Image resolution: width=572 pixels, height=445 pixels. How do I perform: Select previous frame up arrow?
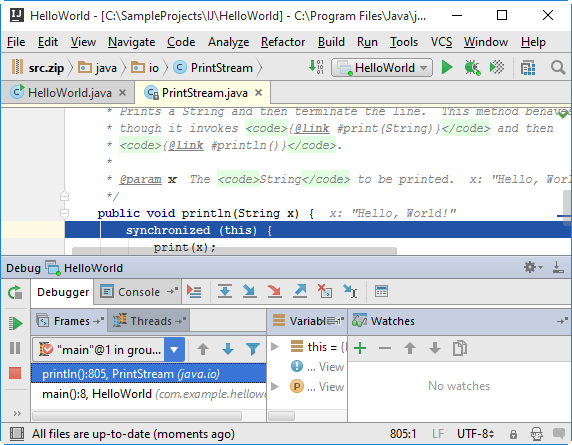click(203, 349)
